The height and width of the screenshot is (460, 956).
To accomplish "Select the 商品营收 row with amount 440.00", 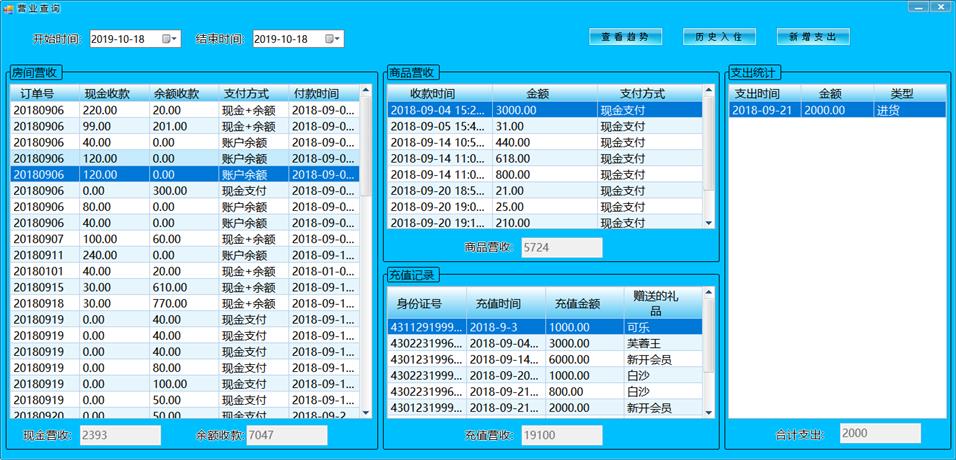I will [545, 142].
